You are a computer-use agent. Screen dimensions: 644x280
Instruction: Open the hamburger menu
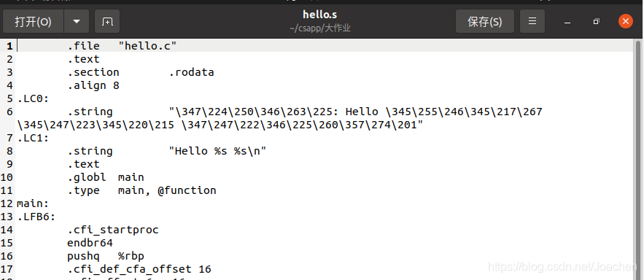coord(532,21)
